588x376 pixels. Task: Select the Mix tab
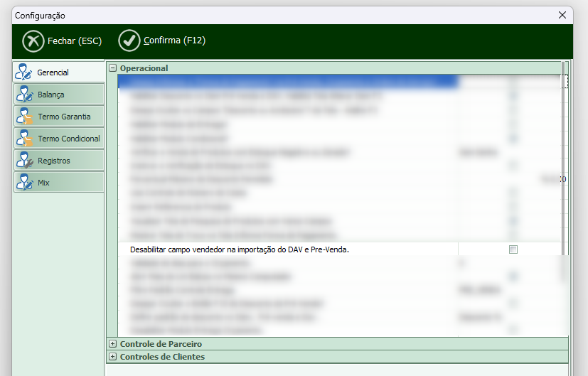[x=59, y=182]
